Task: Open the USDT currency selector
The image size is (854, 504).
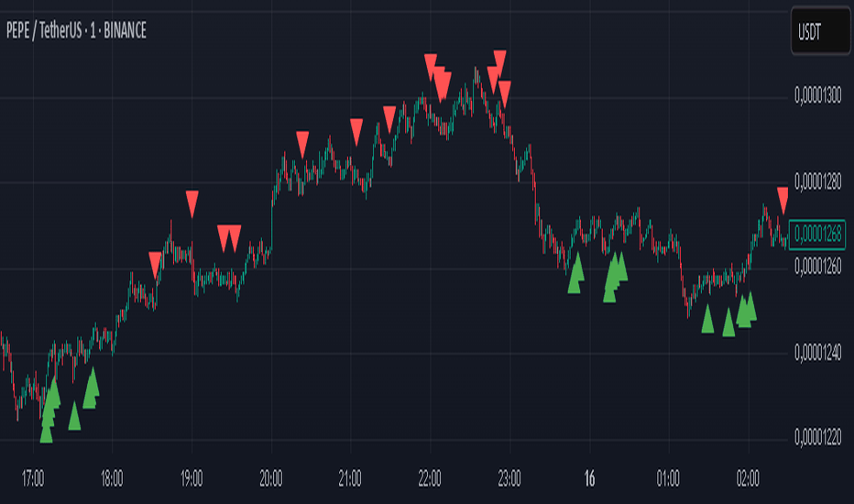Action: pos(820,31)
